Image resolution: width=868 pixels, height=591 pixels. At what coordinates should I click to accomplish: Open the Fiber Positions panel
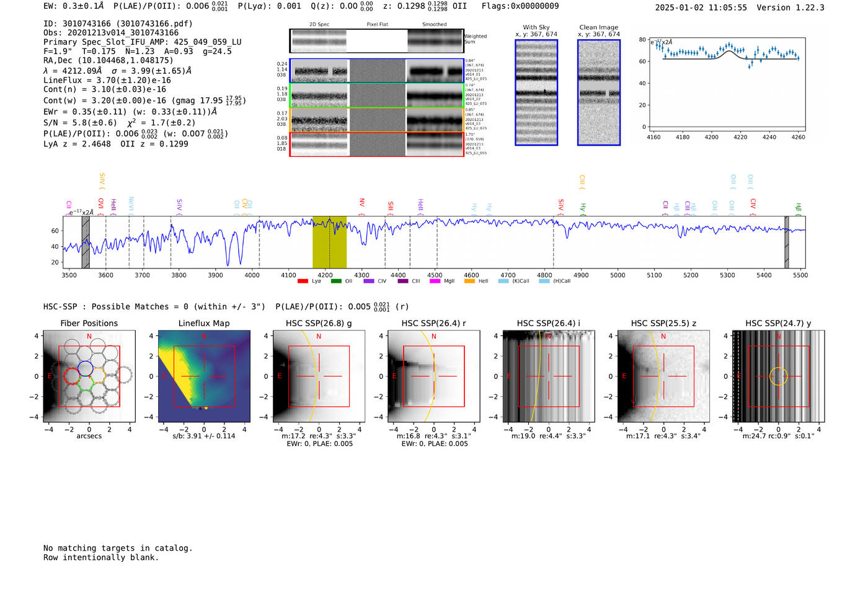[x=89, y=376]
